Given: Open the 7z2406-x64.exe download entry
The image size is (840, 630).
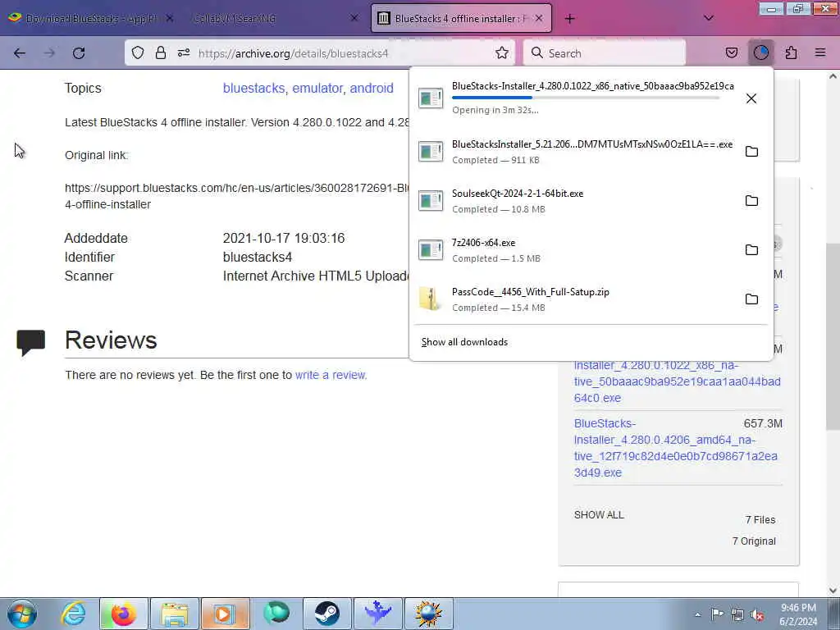Looking at the screenshot, I should 576,250.
